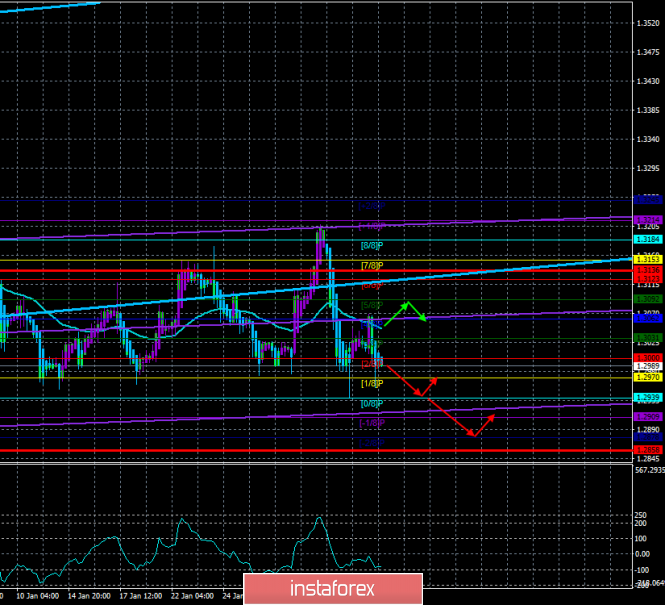Click the 567.2935 indicator scale value
The width and height of the screenshot is (665, 605).
click(x=650, y=470)
